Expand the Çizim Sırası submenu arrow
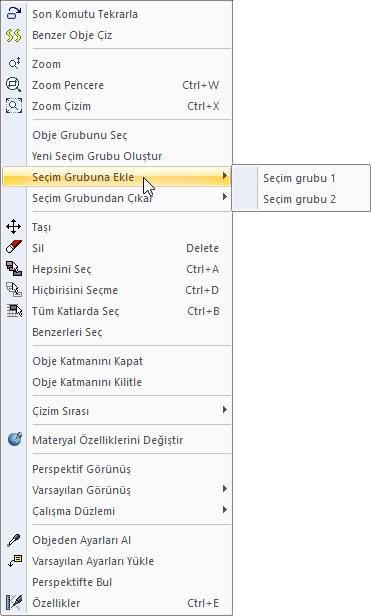The width and height of the screenshot is (371, 616). pos(224,410)
